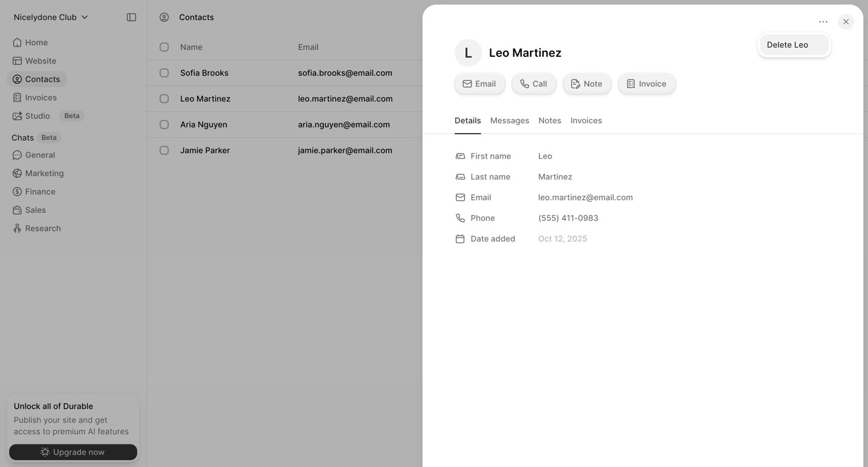Viewport: 868px width, 467px height.
Task: Click the icon beside Last name field
Action: [460, 177]
